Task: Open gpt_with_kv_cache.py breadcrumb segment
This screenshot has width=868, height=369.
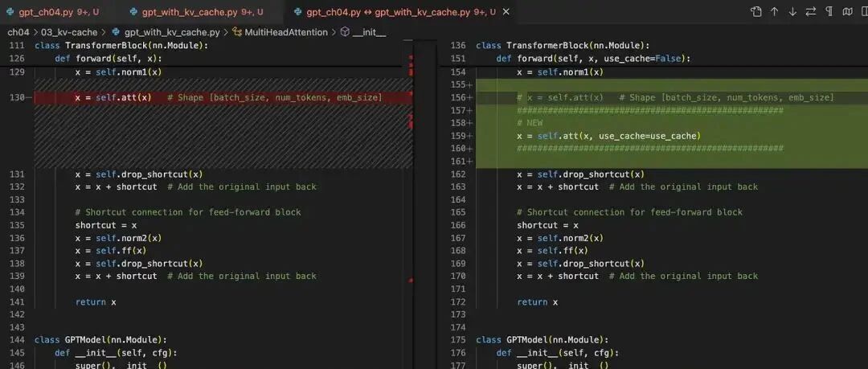Action: [x=172, y=32]
